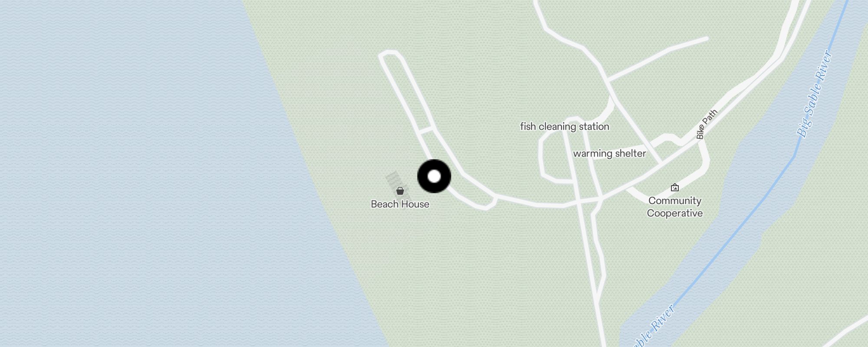This screenshot has height=347, width=868.
Task: Select the Beach House shopping basket icon
Action: pos(400,191)
